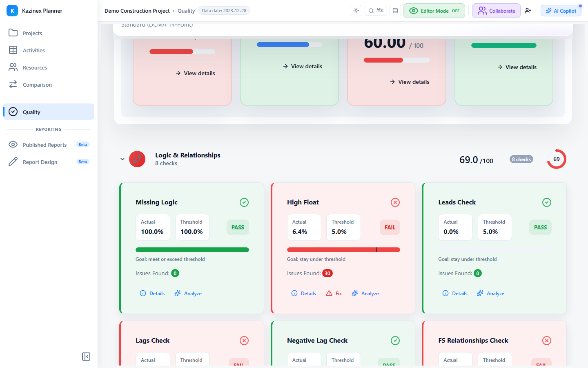588x368 pixels.
Task: Click High Float fail cross icon
Action: (x=395, y=202)
